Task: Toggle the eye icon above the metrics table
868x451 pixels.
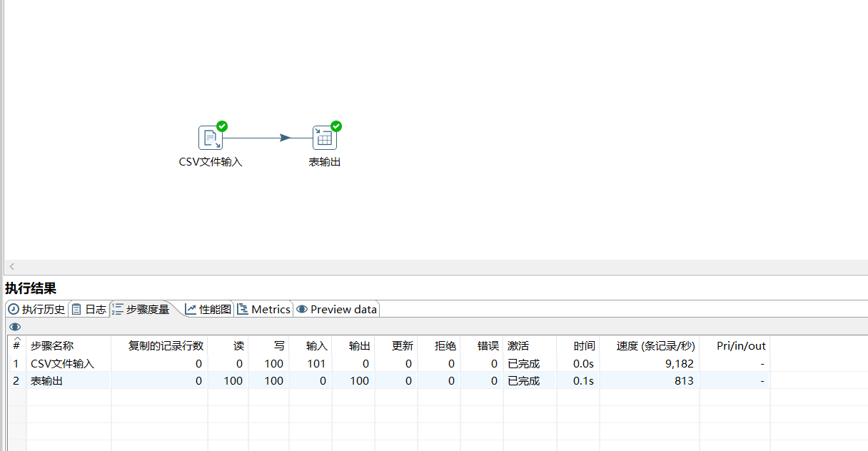Action: point(15,327)
